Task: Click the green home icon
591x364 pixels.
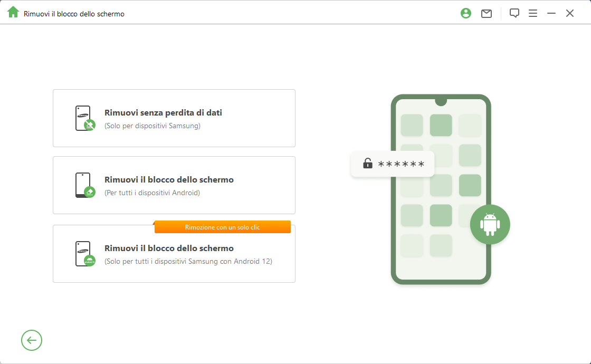Action: click(x=13, y=12)
